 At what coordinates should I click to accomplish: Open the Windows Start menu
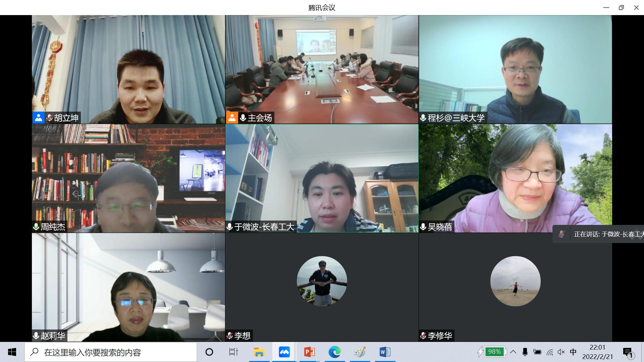click(12, 352)
